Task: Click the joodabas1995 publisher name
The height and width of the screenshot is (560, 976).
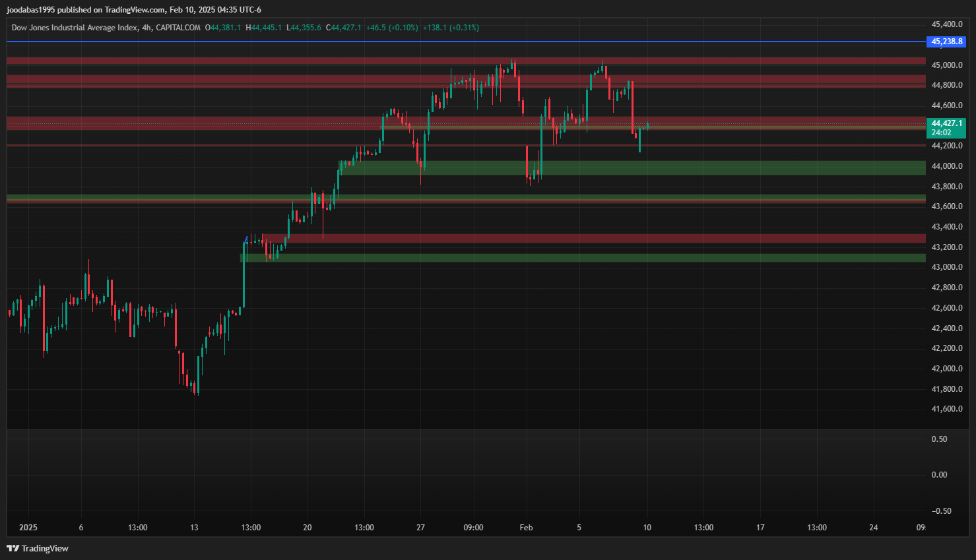Action: point(30,10)
